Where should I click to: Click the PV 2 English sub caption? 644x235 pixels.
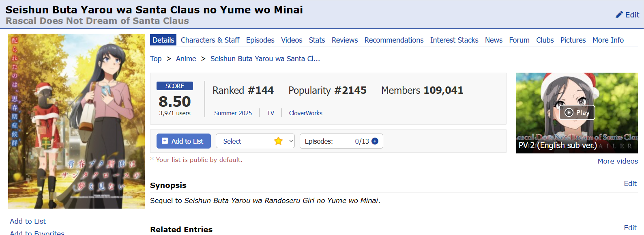tap(558, 145)
